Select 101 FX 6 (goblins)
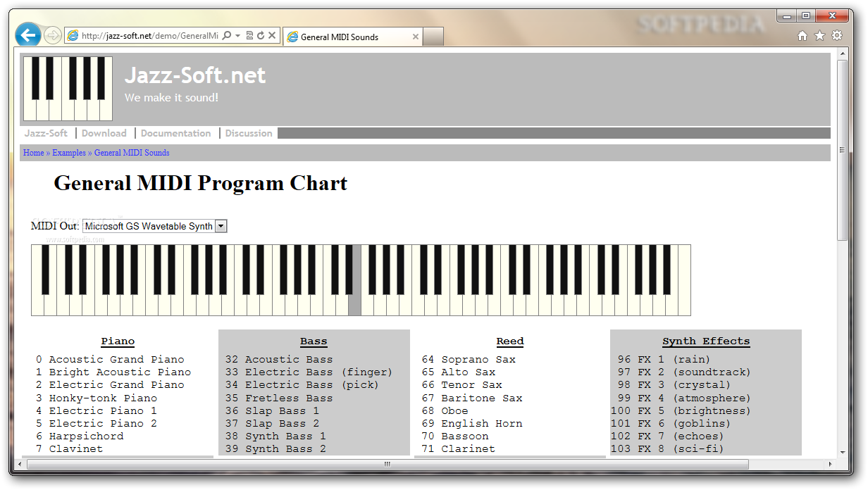Image resolution: width=868 pixels, height=490 pixels. click(x=671, y=424)
